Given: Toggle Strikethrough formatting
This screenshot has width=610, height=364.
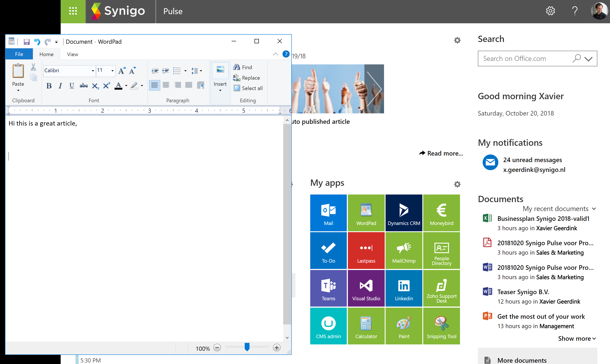Looking at the screenshot, I should point(84,86).
